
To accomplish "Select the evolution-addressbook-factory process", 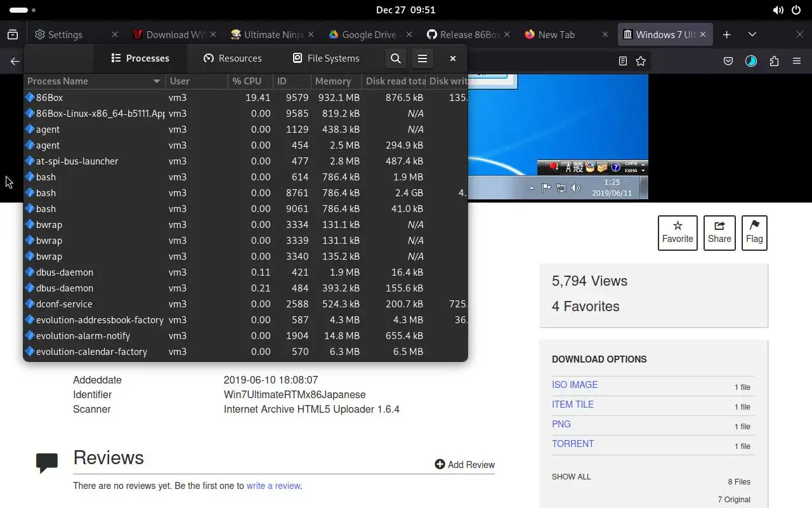I will click(246, 320).
